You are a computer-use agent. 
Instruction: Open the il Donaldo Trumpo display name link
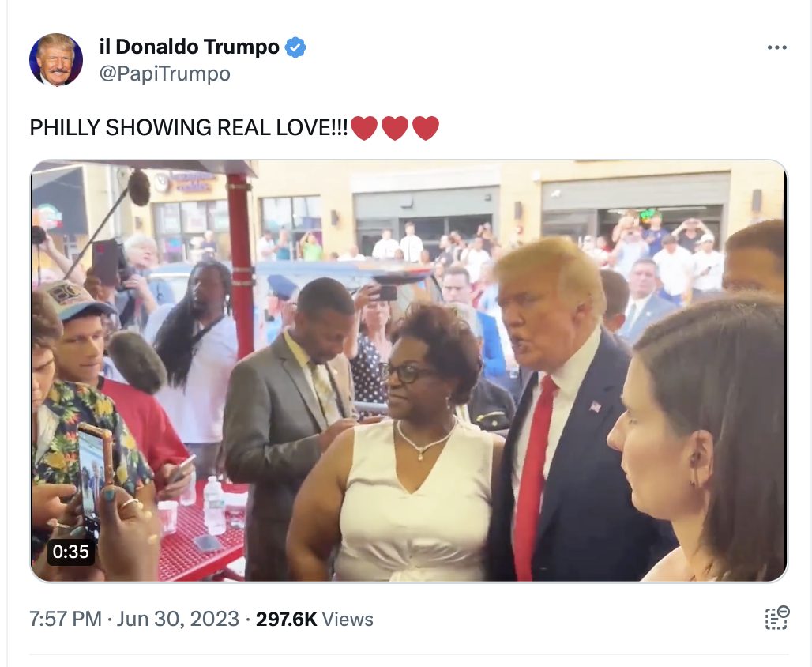[189, 47]
